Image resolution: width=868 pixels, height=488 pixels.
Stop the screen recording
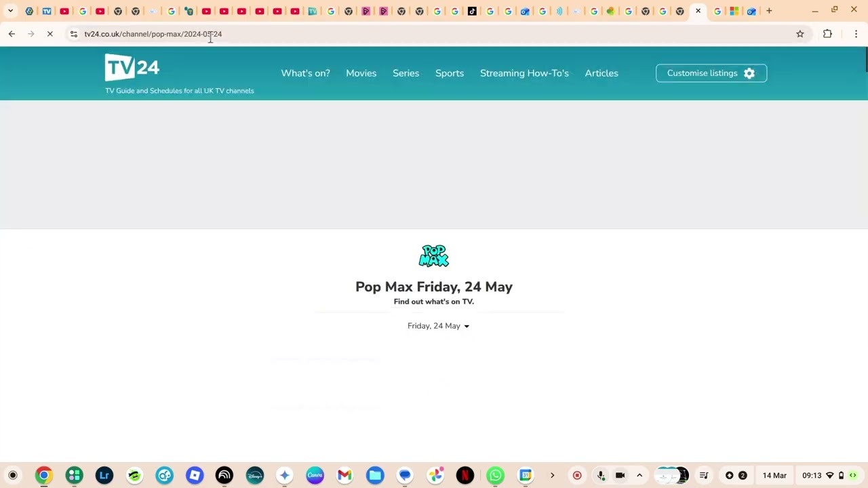577,475
